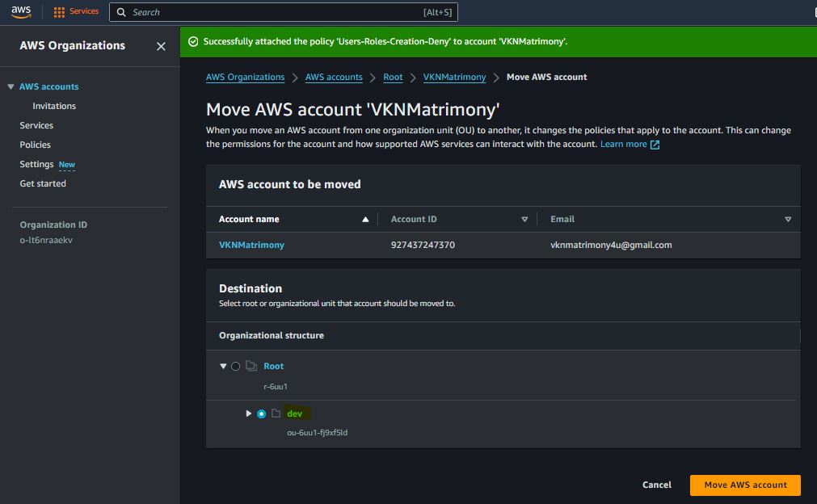Collapse the AWS accounts sidebar section

click(11, 87)
